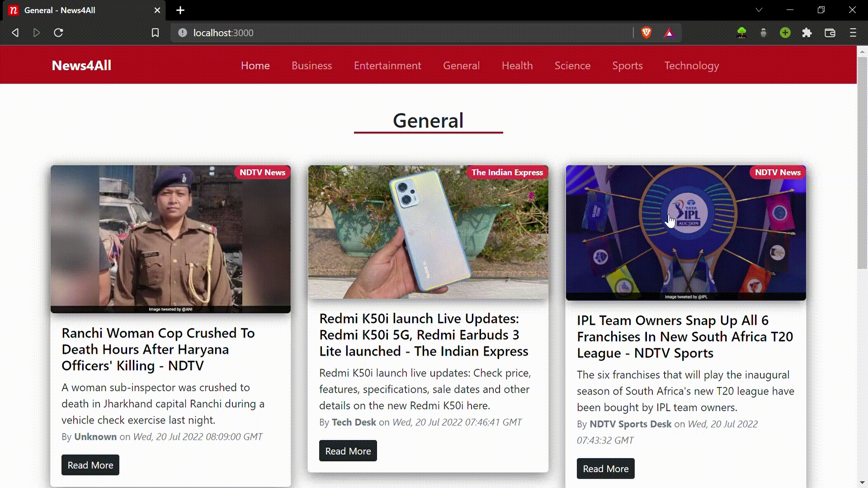The width and height of the screenshot is (868, 488).
Task: Go back with the browser back arrow
Action: coord(15,33)
